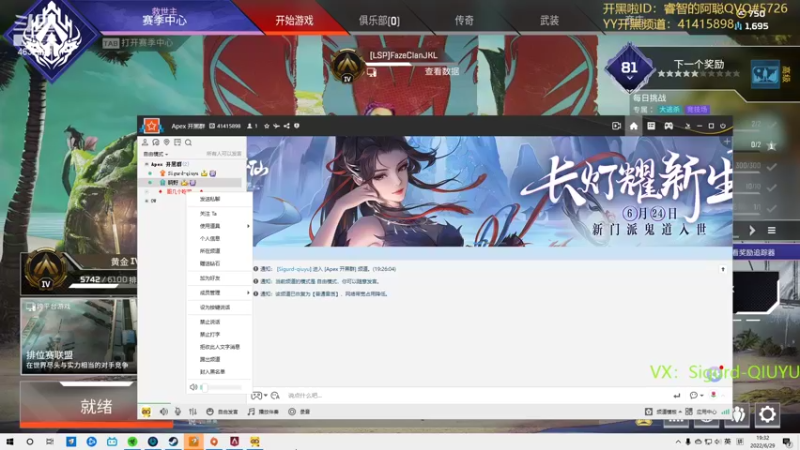Image resolution: width=800 pixels, height=450 pixels.
Task: Click the pin icon beside the favorite star
Action: tap(276, 126)
